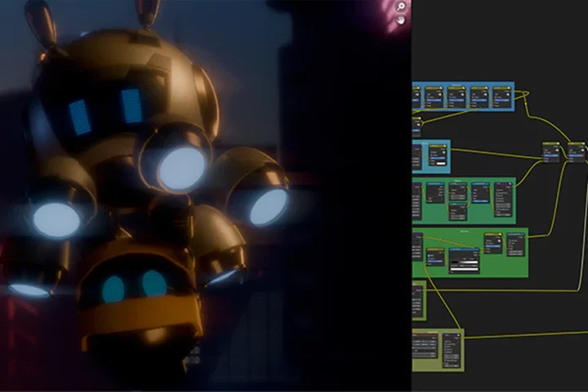This screenshot has height=392, width=588.
Task: Click the rendered robot image in the viewport
Action: pyautogui.click(x=206, y=196)
